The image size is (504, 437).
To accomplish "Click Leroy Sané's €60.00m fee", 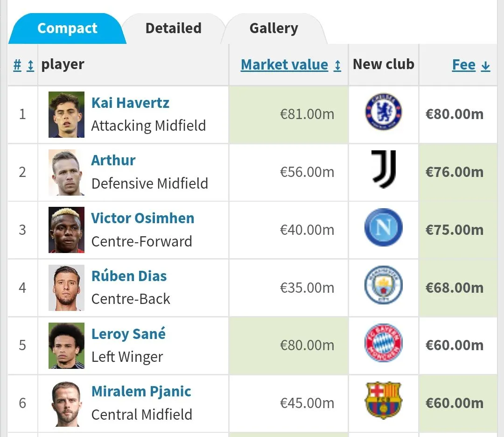I will coord(454,345).
